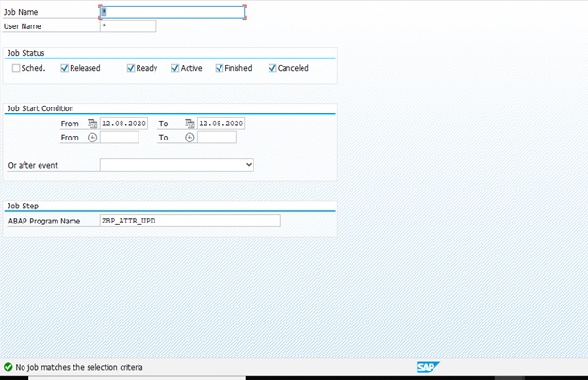Uncheck the Ready status checkbox
588x380 pixels.
click(130, 68)
